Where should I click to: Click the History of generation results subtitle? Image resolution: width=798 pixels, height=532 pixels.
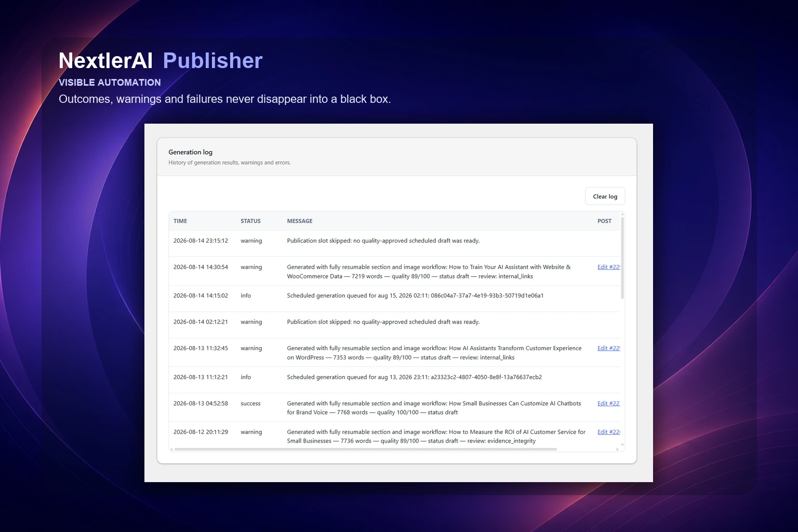coord(230,163)
